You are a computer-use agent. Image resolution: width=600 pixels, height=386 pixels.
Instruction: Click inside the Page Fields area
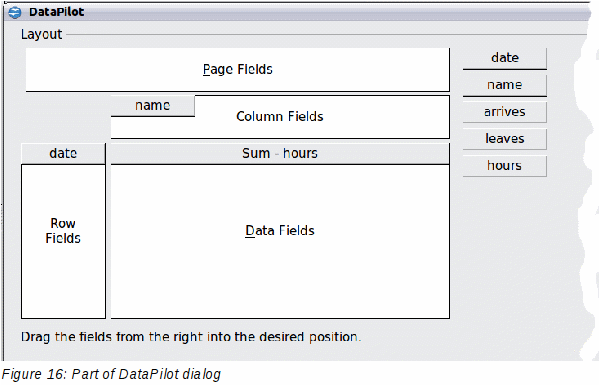[x=238, y=70]
